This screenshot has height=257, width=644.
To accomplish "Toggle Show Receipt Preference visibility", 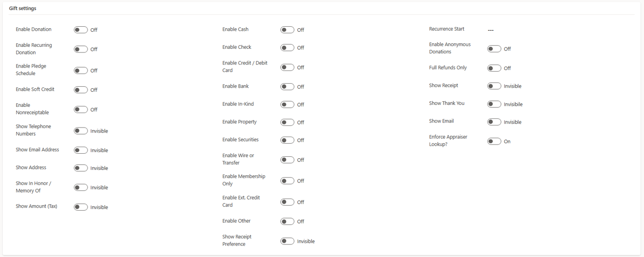I will [x=287, y=241].
